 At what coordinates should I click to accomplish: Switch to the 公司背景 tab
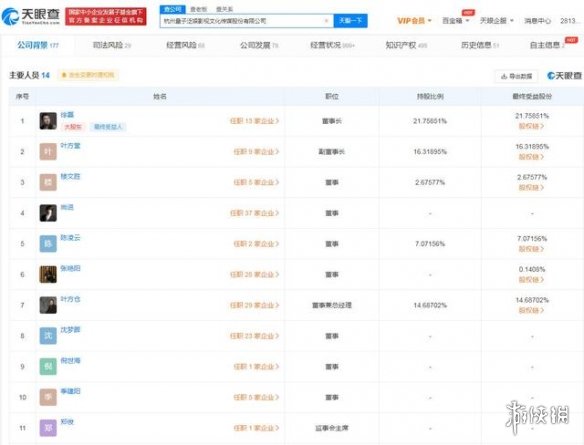click(x=38, y=45)
